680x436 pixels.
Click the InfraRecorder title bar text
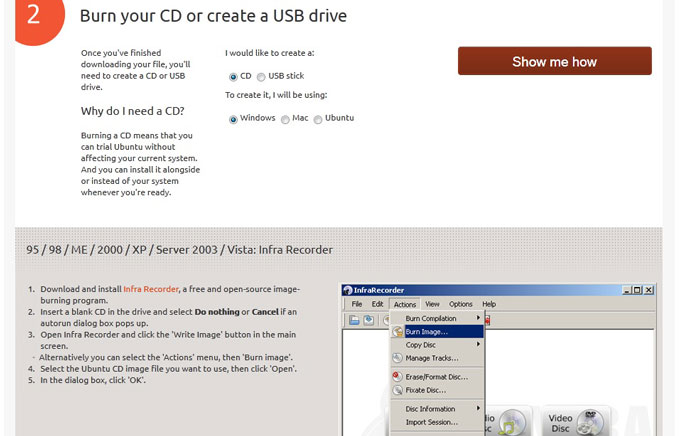tap(379, 290)
